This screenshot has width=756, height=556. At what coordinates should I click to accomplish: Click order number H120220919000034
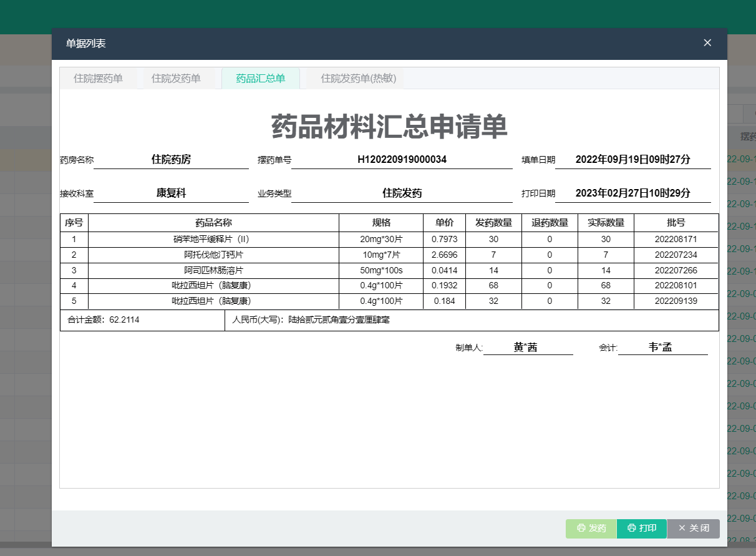pos(402,159)
